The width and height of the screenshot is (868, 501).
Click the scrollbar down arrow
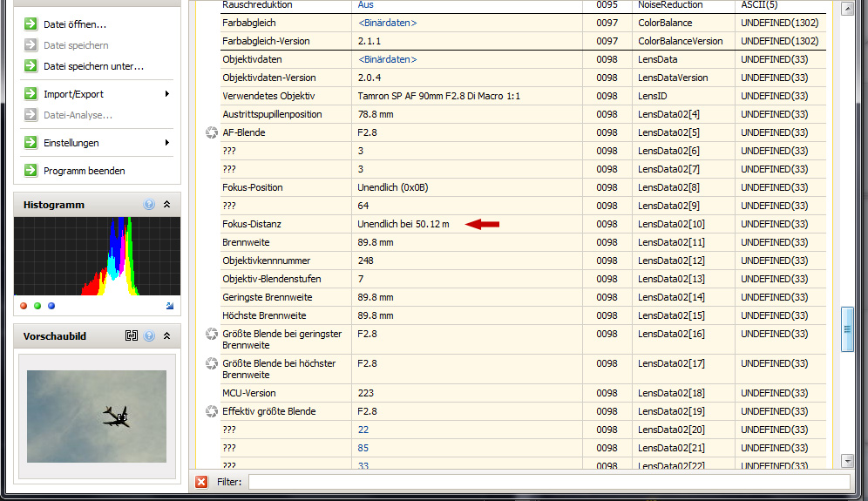847,461
